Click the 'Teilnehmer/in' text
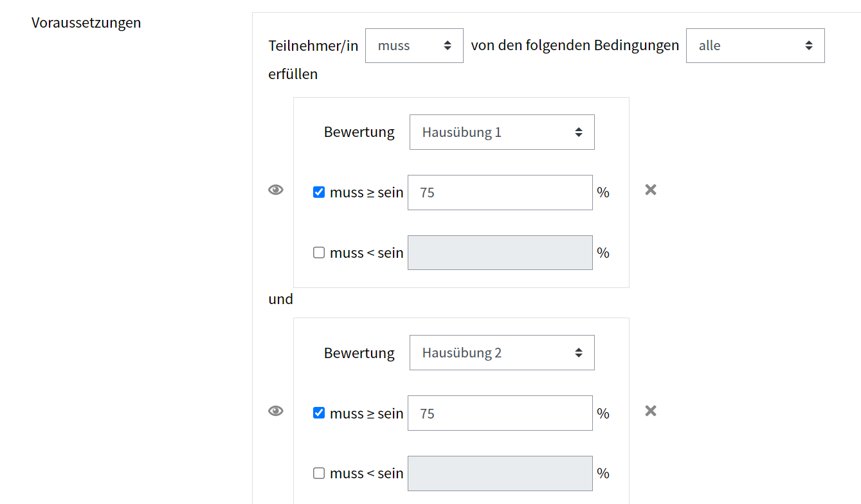This screenshot has height=504, width=861. 313,46
